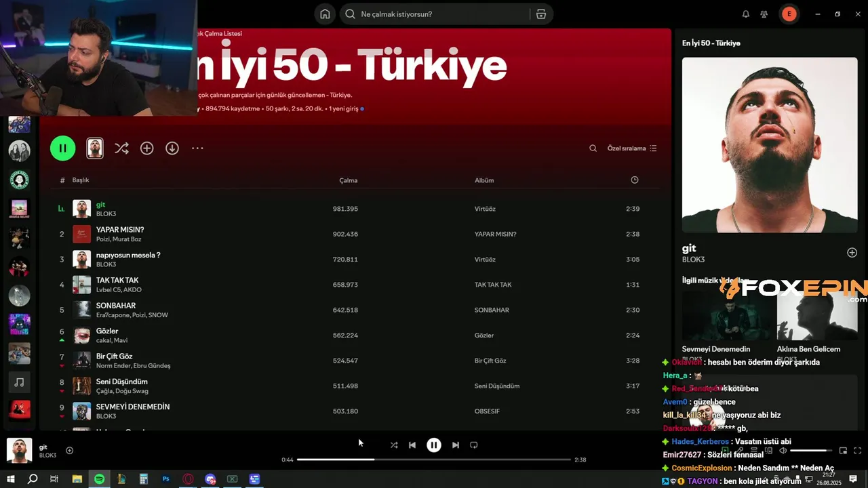Click now-playing cover in bottom bar
This screenshot has width=868, height=488.
pos(19,450)
